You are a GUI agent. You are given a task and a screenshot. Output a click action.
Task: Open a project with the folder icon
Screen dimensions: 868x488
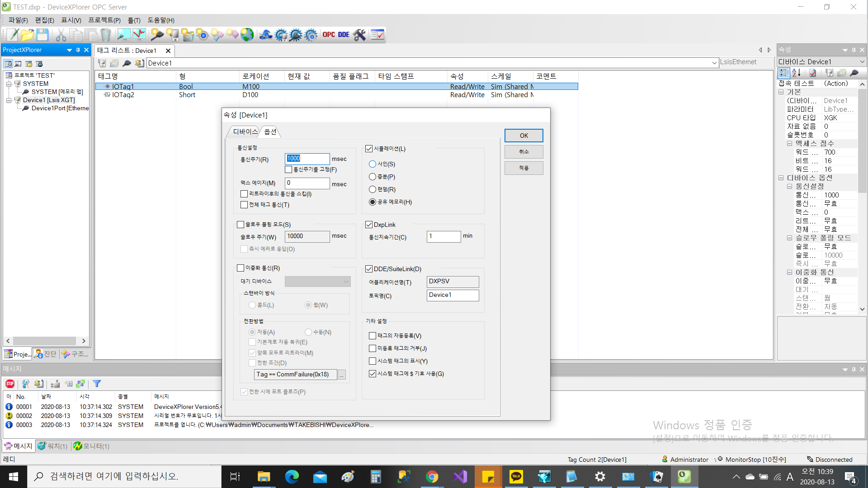pyautogui.click(x=27, y=35)
